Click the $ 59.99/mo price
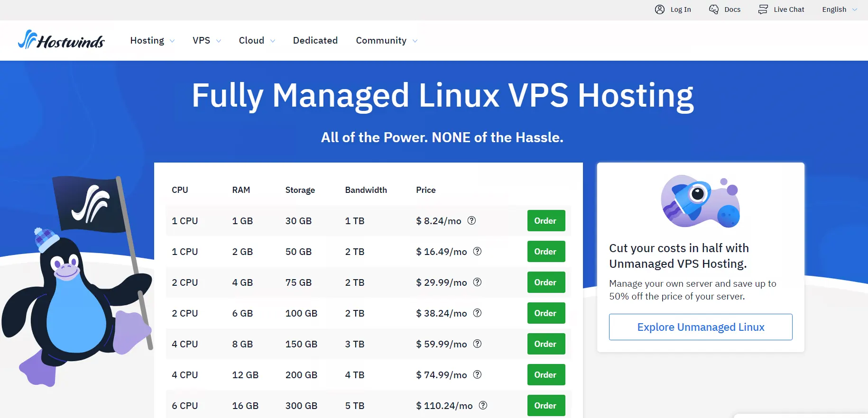 442,344
